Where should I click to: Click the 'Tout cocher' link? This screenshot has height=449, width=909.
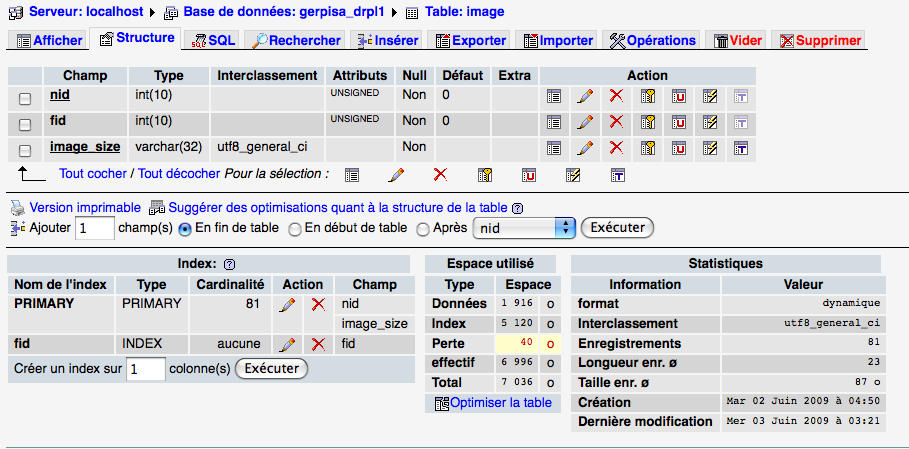[x=93, y=173]
